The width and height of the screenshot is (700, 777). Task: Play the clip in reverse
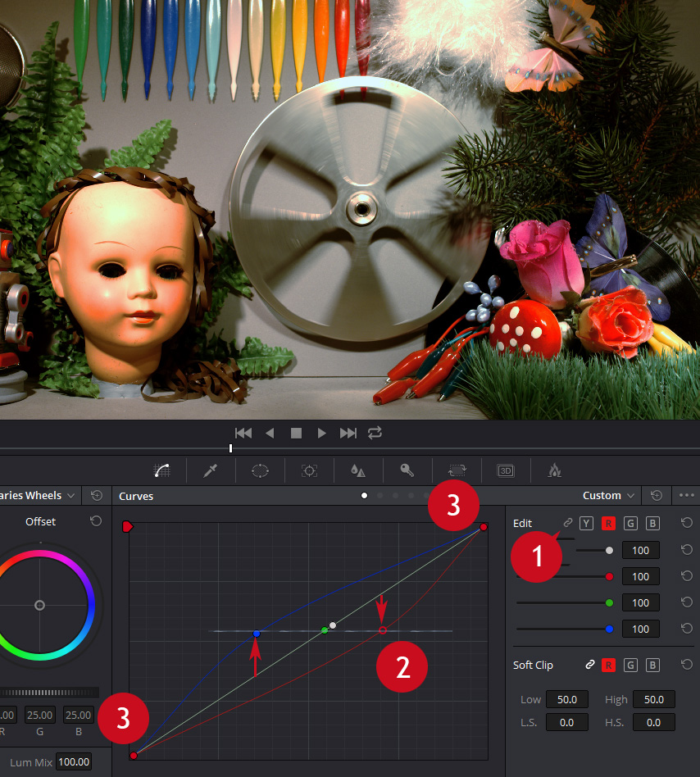click(270, 433)
